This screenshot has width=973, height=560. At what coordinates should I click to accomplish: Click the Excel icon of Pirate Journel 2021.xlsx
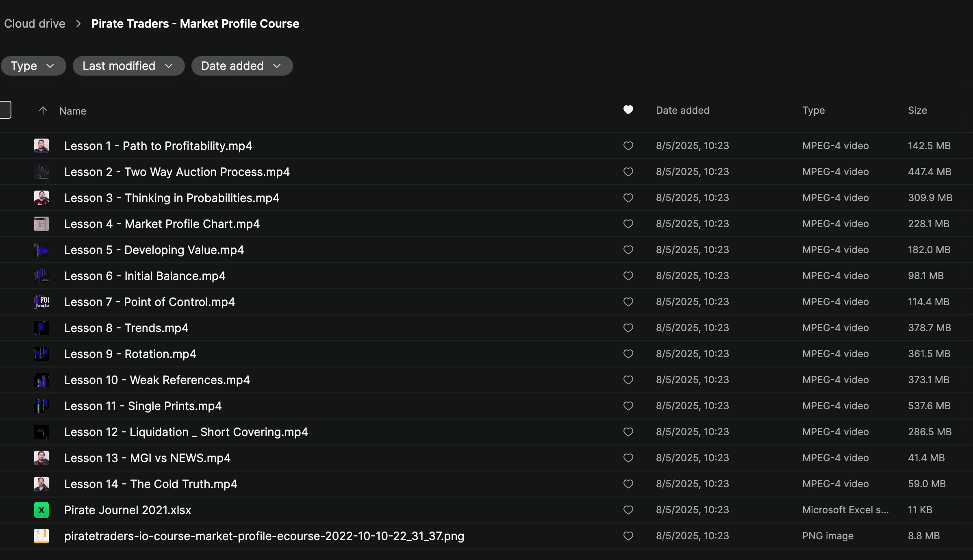click(x=41, y=510)
